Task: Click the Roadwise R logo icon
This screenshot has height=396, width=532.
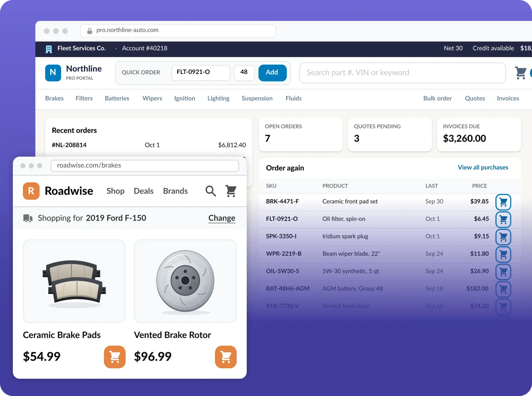Action: (x=31, y=191)
